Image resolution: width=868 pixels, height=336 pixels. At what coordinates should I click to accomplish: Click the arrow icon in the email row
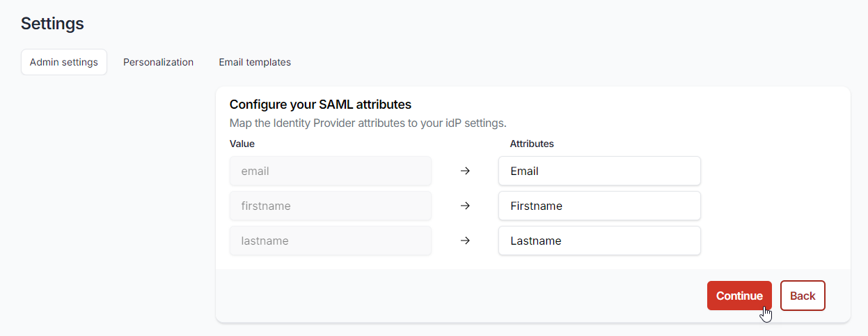466,171
